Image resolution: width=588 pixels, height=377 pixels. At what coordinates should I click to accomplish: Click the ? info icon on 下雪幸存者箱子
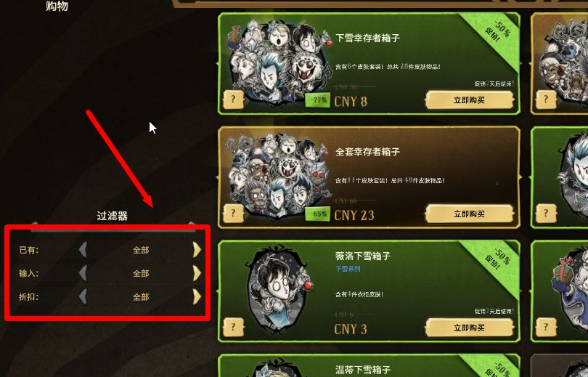233,100
